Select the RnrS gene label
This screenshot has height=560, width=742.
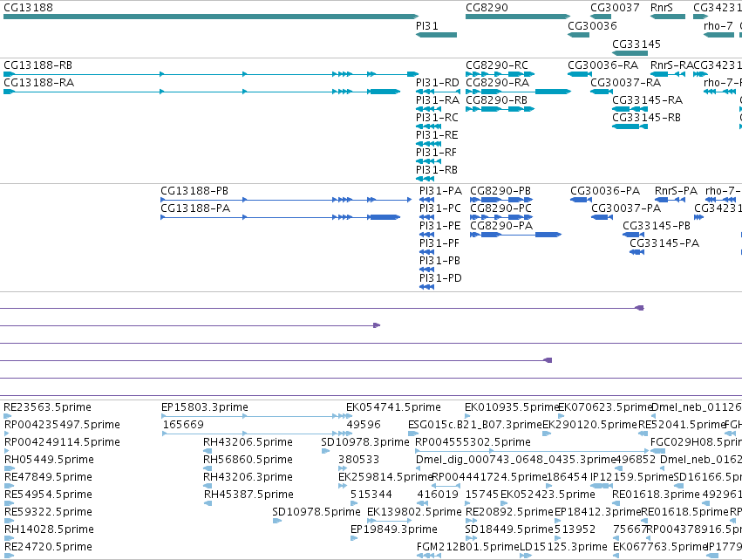click(662, 8)
